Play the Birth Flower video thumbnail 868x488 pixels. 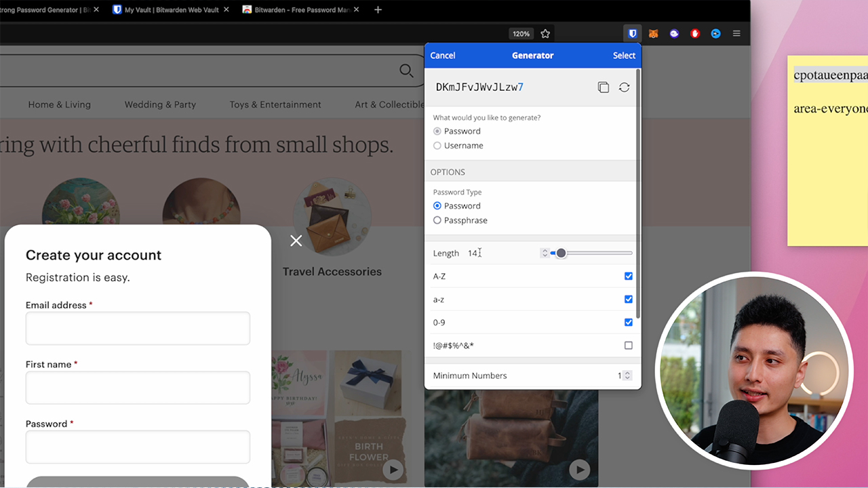pos(393,469)
